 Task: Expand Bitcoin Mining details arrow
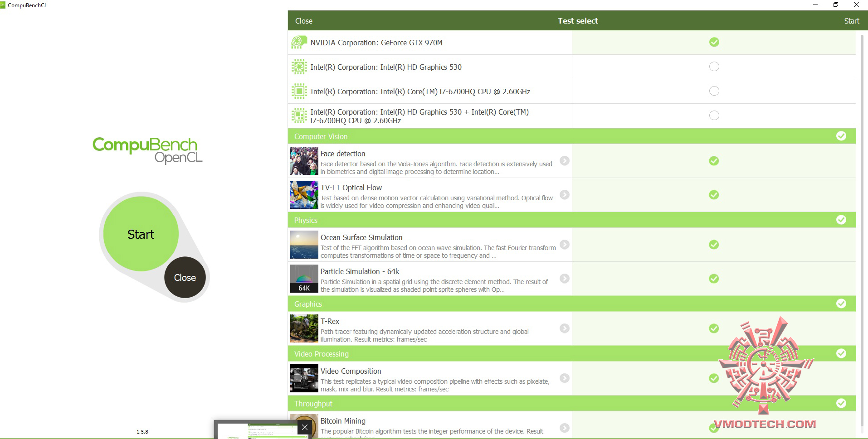[x=565, y=428]
